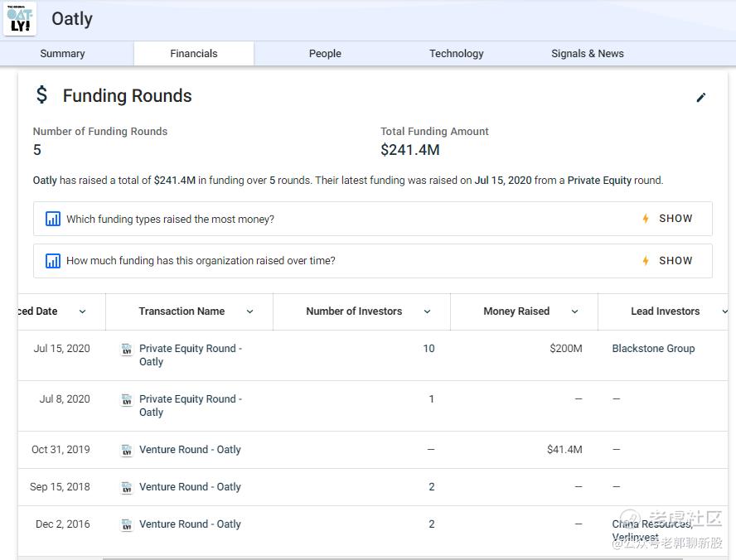Click the Number of Investors column header
The height and width of the screenshot is (560, 736).
354,311
